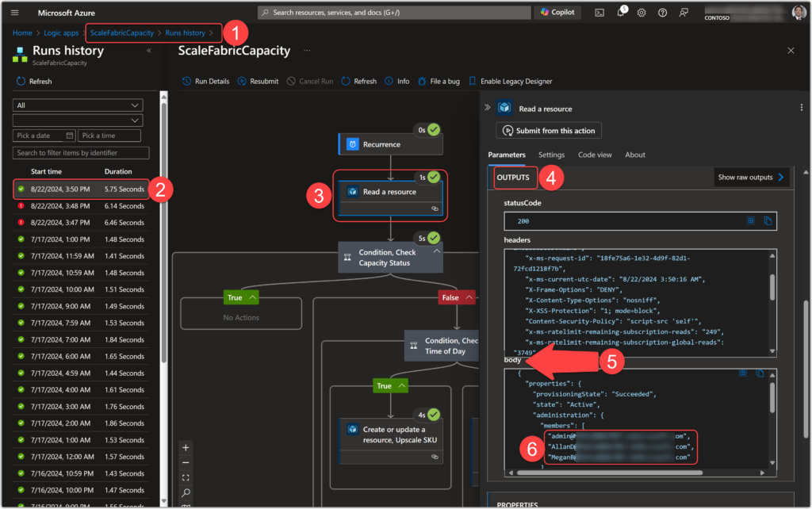This screenshot has height=509, width=812.
Task: Open the canvas search magnifier
Action: (x=186, y=492)
